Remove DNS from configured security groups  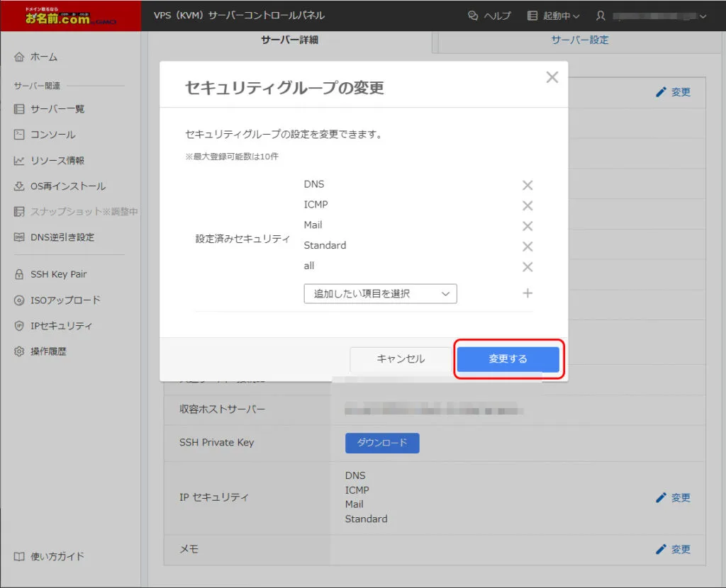coord(527,185)
